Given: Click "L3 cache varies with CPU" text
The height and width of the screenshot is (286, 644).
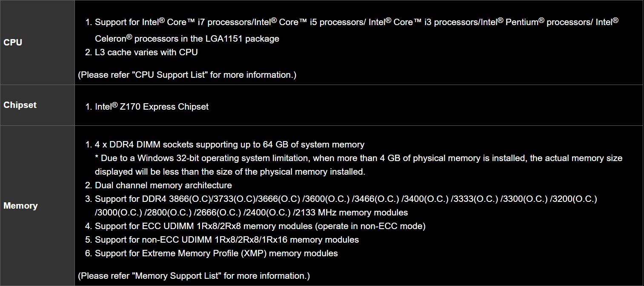Looking at the screenshot, I should [x=146, y=52].
